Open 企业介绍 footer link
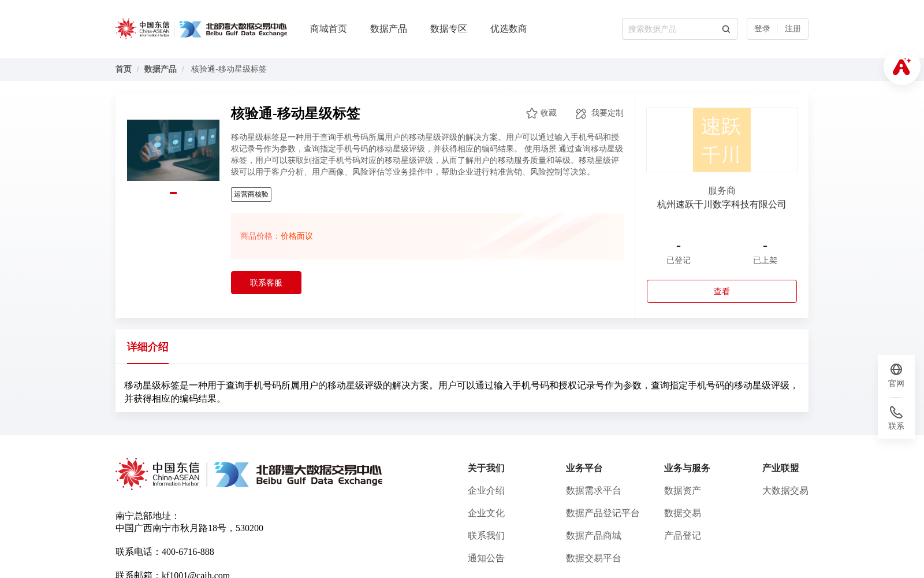924x578 pixels. (486, 491)
